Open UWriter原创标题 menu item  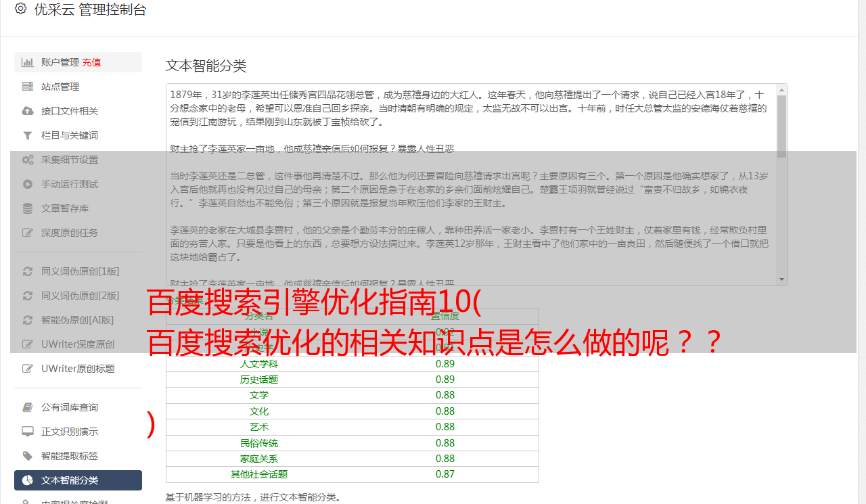(x=78, y=369)
